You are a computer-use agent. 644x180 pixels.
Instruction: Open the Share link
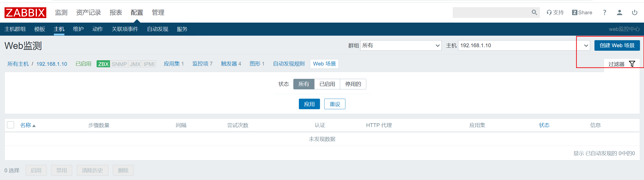coord(582,13)
